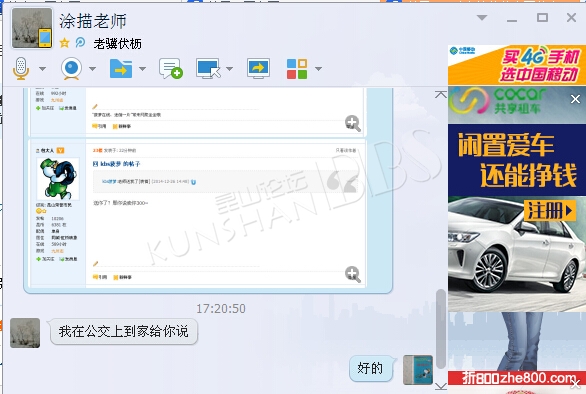Expand the voice call options arrow
Image resolution: width=586 pixels, height=394 pixels.
click(43, 69)
